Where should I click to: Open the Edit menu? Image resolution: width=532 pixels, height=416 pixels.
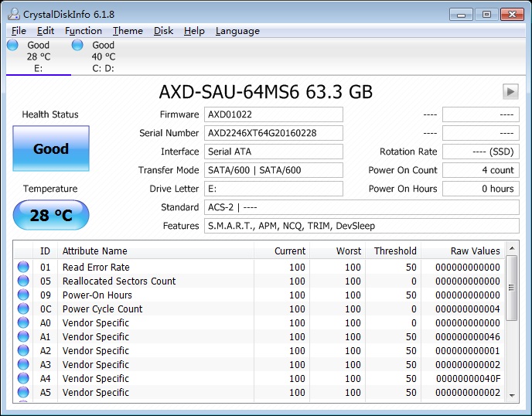point(46,31)
